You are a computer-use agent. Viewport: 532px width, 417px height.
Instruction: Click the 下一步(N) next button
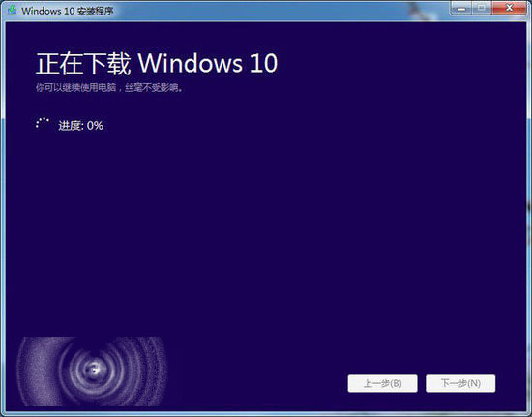pos(460,383)
